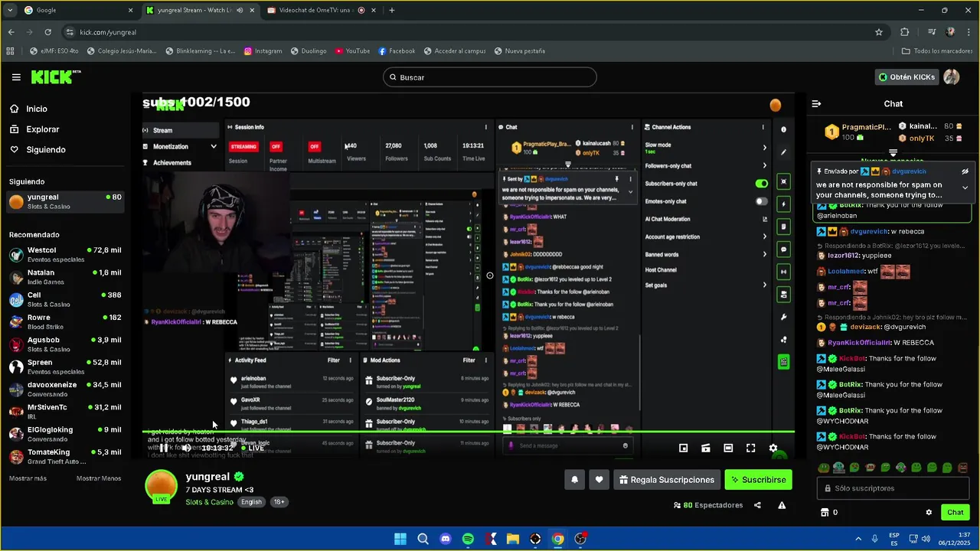980x551 pixels.
Task: Enable theater mode in the player
Action: tap(728, 448)
